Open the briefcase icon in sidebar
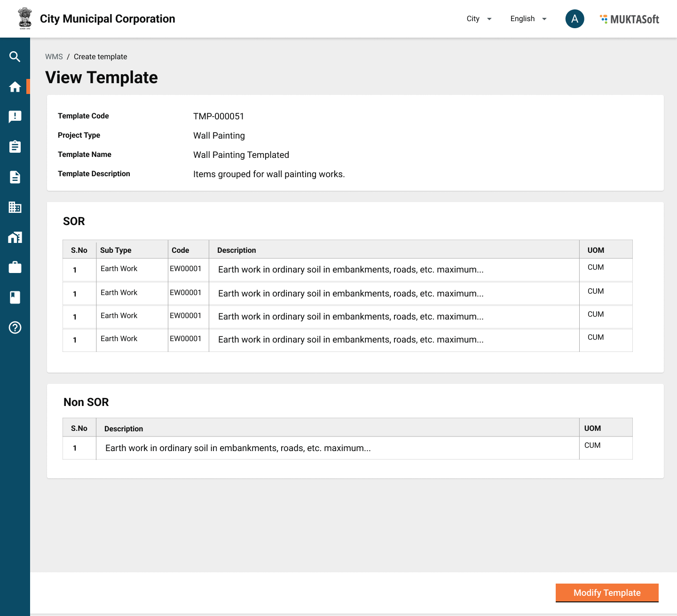677x616 pixels. click(x=15, y=267)
